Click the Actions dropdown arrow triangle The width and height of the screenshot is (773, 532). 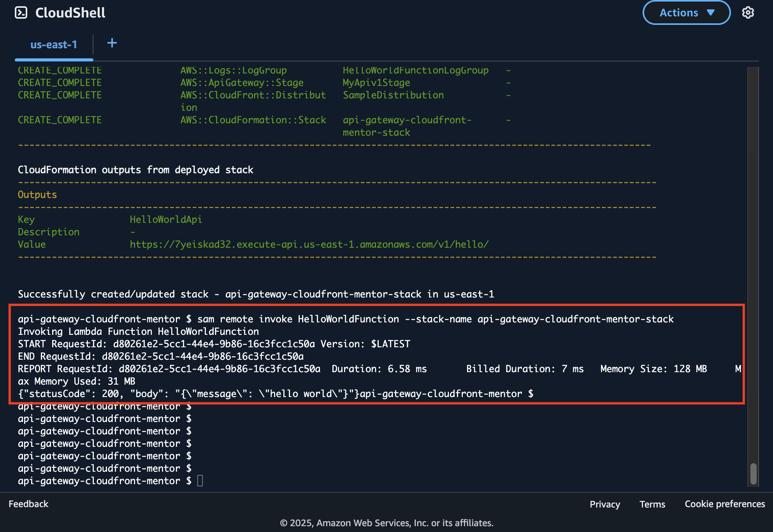click(x=711, y=13)
